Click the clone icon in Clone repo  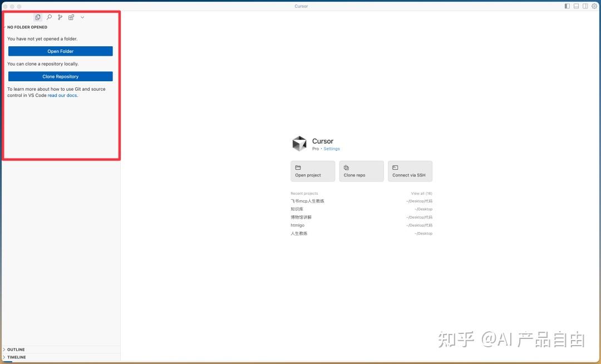347,168
